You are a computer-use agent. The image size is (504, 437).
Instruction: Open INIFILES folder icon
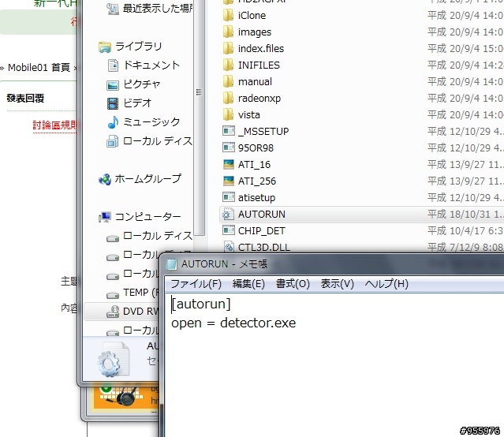(228, 65)
